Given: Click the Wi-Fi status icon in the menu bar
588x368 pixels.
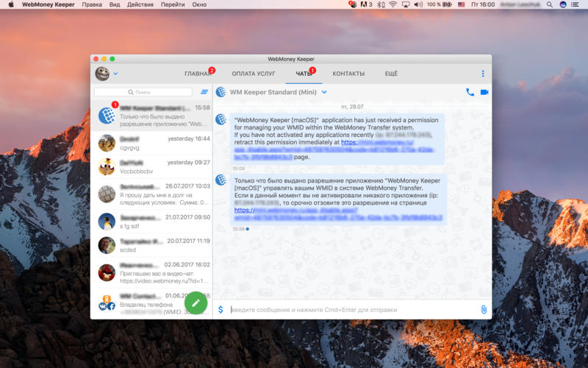Looking at the screenshot, I should click(x=392, y=4).
